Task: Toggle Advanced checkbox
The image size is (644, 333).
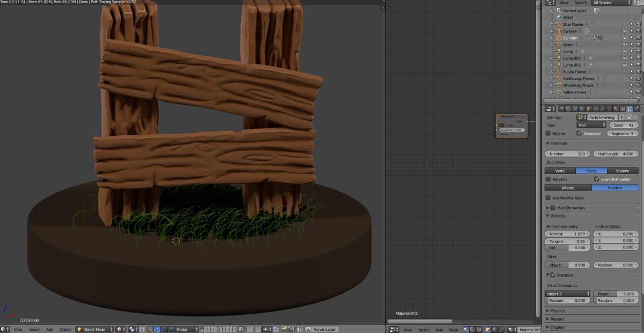Action: click(579, 133)
